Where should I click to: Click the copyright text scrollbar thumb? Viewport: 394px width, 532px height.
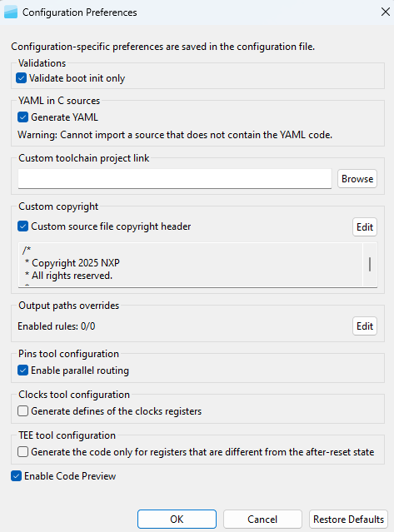pos(370,264)
